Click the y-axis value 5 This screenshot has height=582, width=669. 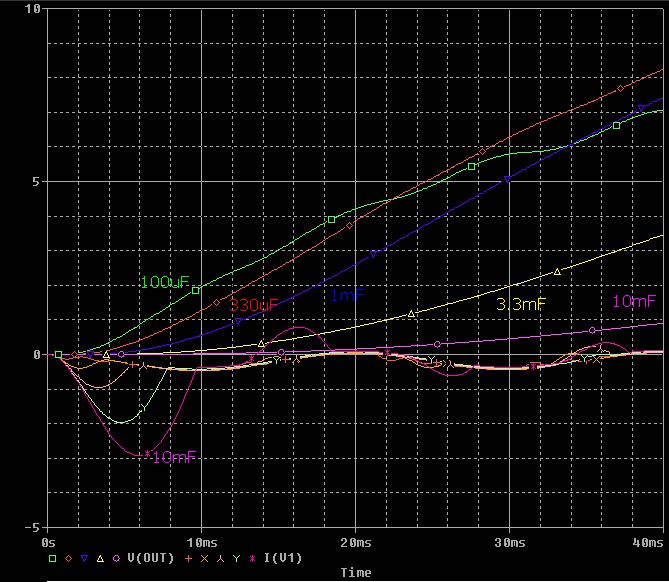36,182
